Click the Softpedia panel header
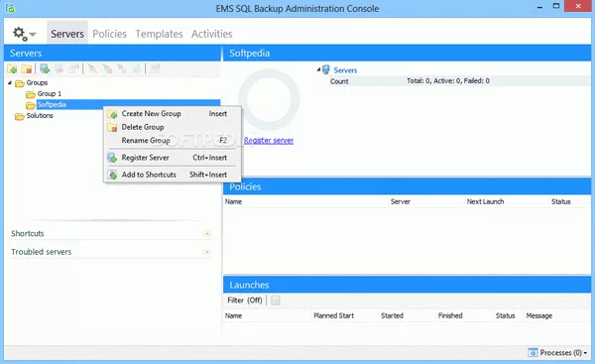 click(407, 54)
